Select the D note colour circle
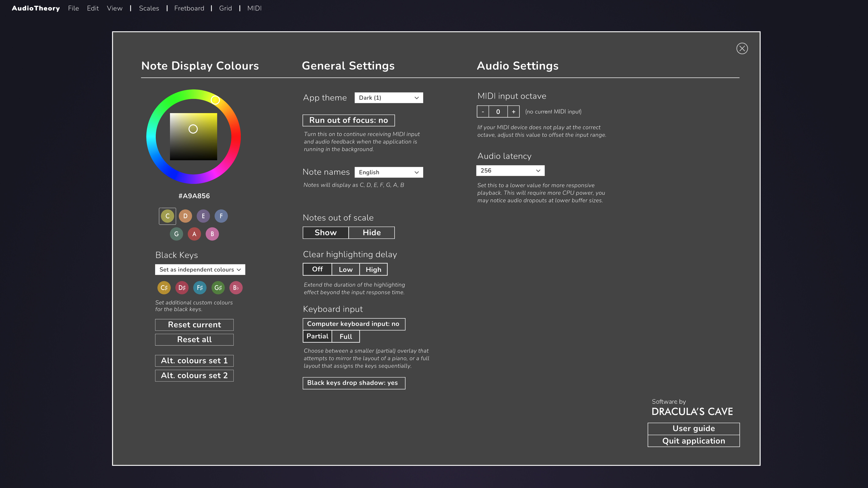Screen dimensions: 868x488 [185, 216]
